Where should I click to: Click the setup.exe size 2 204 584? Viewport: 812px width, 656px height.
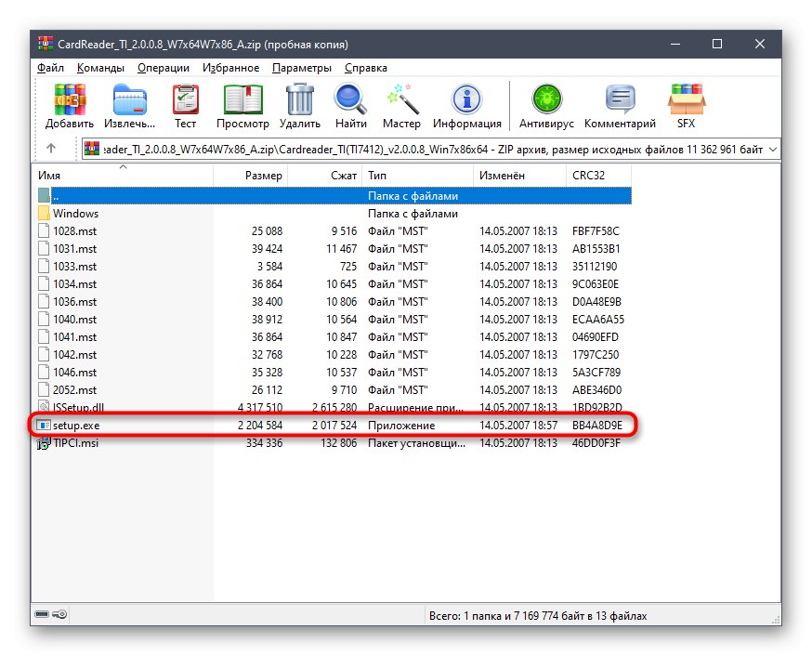tap(260, 425)
